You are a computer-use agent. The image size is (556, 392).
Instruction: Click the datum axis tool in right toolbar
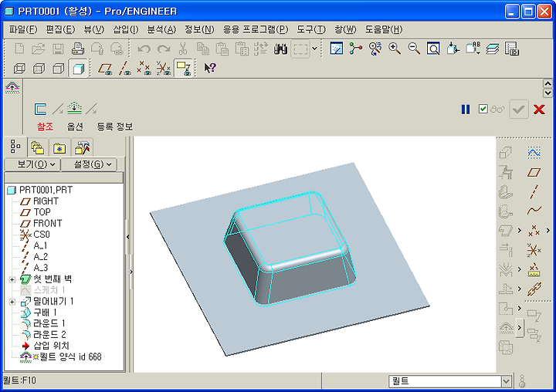534,191
